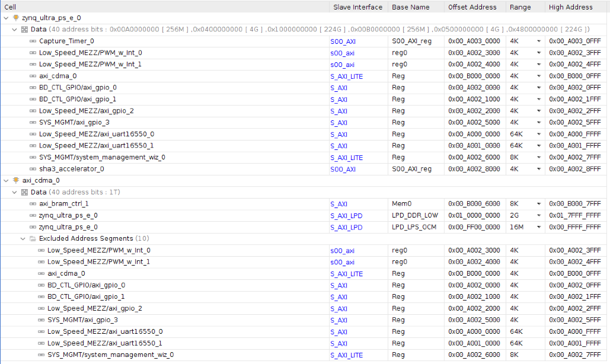Click the zynq_ultra_ps_e_0 root cell icon

click(17, 18)
